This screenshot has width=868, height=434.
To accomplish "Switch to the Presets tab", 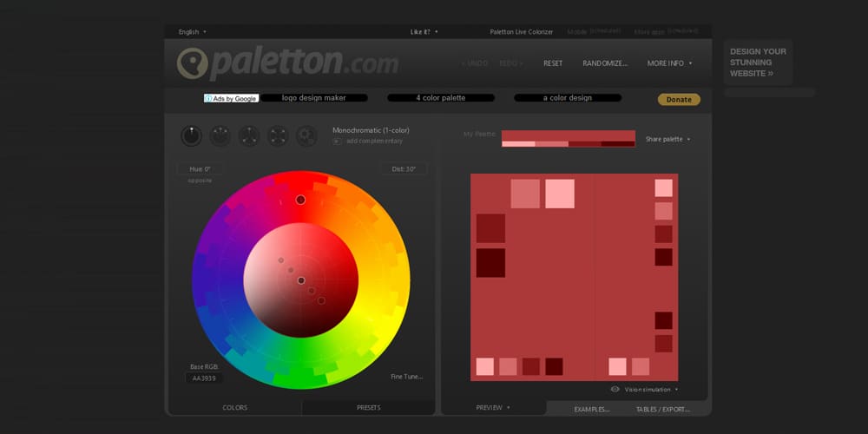I will pyautogui.click(x=369, y=407).
